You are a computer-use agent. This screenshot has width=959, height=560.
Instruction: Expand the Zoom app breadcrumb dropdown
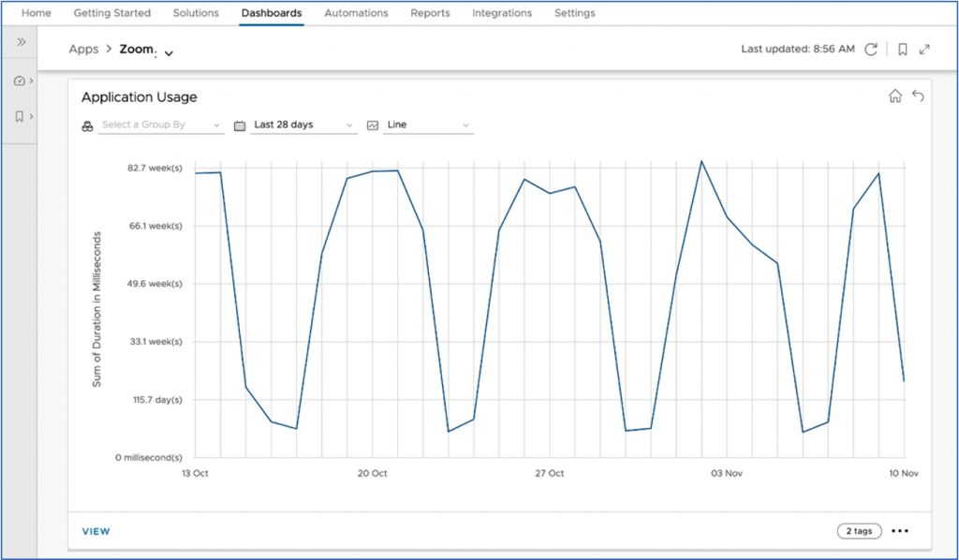tap(169, 53)
